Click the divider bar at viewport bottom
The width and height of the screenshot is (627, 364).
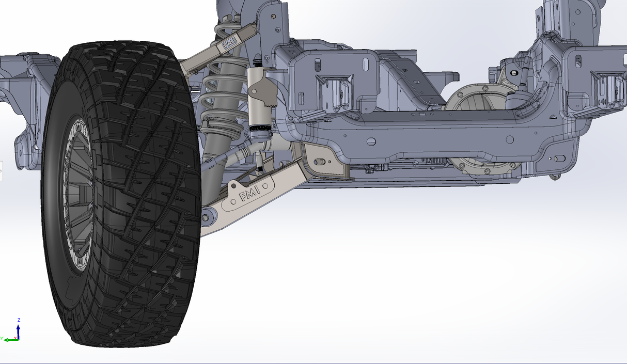(x=314, y=362)
